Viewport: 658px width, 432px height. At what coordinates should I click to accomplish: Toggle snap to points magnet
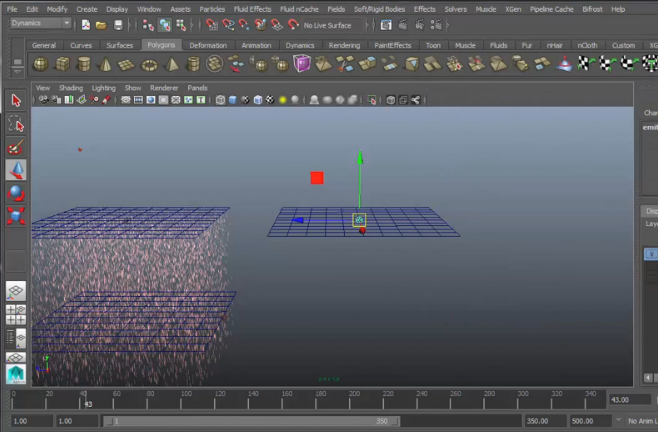pyautogui.click(x=244, y=25)
